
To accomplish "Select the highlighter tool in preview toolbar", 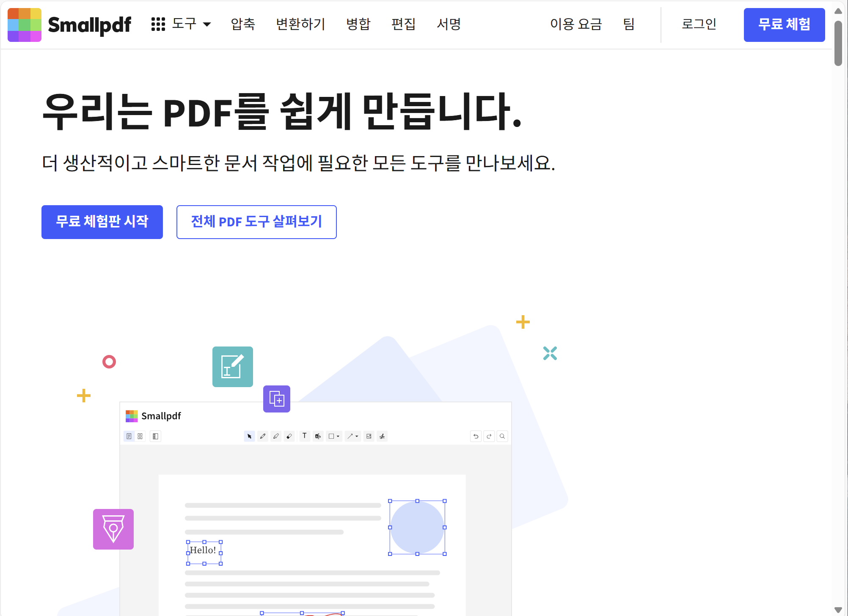I will click(x=276, y=436).
